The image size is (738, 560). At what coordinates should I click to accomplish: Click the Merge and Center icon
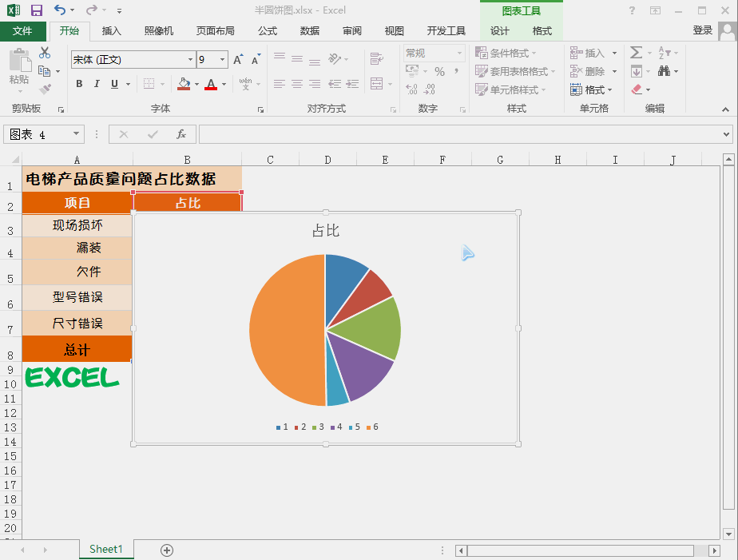tap(376, 84)
